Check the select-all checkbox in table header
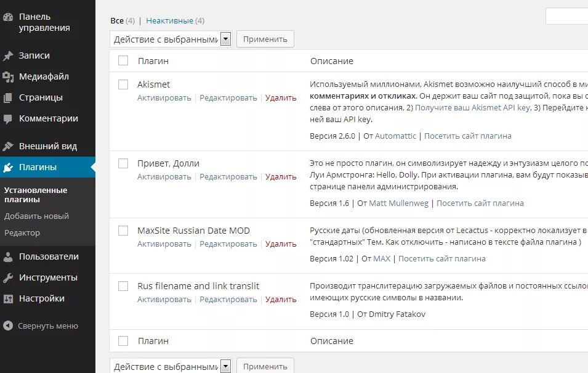 123,60
